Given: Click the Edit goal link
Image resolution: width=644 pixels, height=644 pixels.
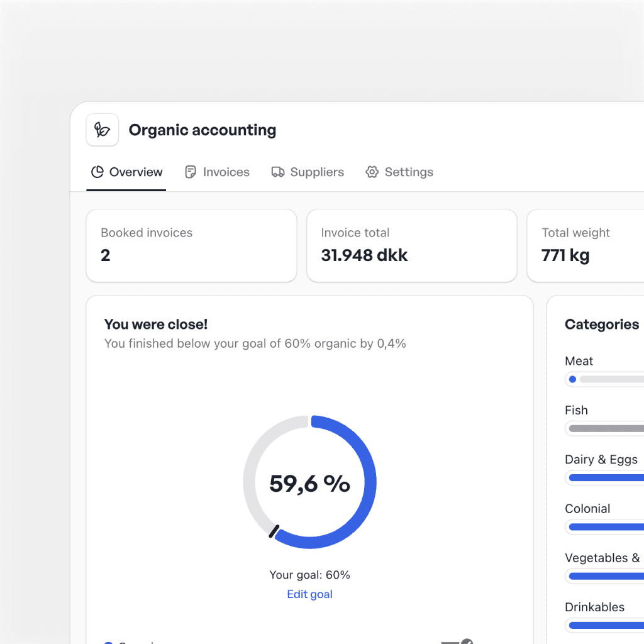Looking at the screenshot, I should [x=309, y=594].
